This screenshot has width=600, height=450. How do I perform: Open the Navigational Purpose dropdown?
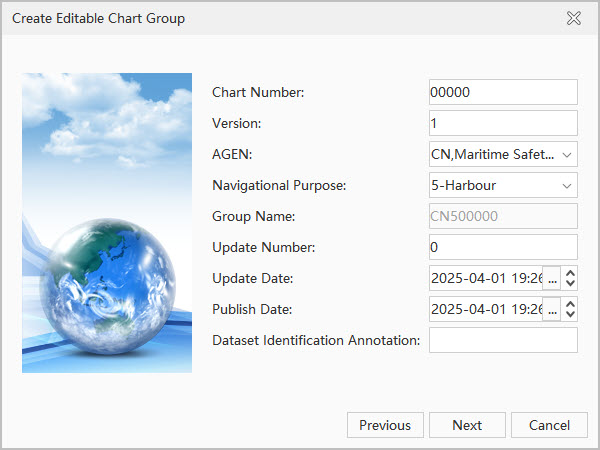pyautogui.click(x=567, y=185)
